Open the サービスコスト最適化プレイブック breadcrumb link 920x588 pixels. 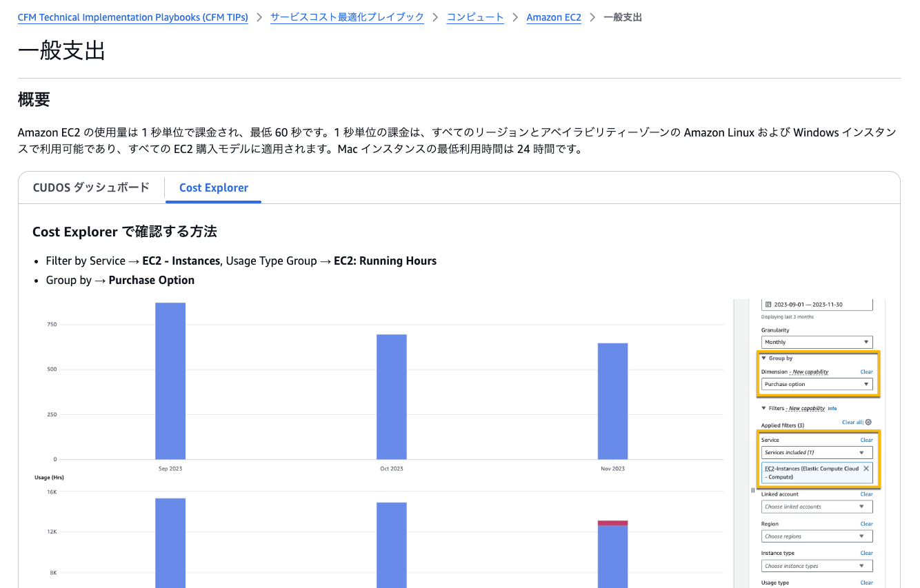click(347, 17)
